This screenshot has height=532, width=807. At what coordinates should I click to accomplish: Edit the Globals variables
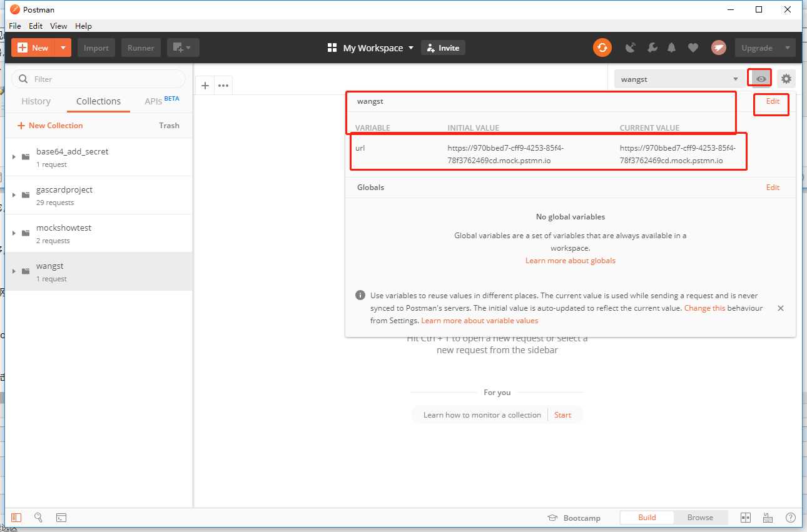click(x=773, y=188)
